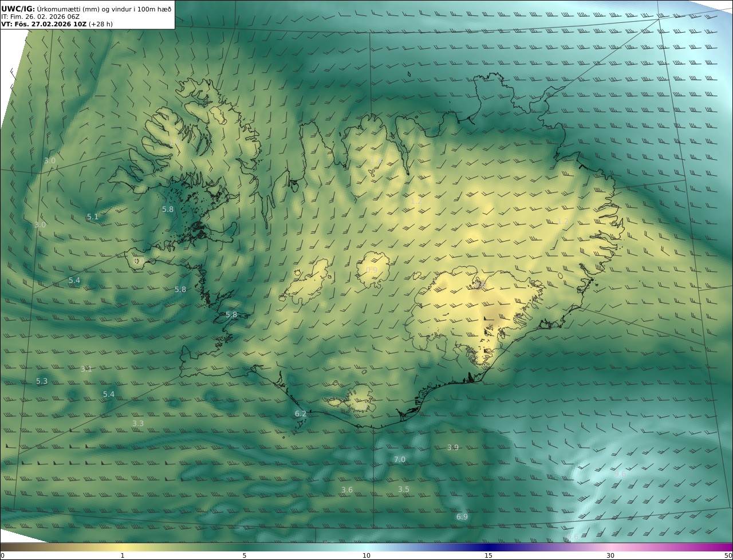Select the 3.3 value label in the southwest sea

(x=138, y=424)
